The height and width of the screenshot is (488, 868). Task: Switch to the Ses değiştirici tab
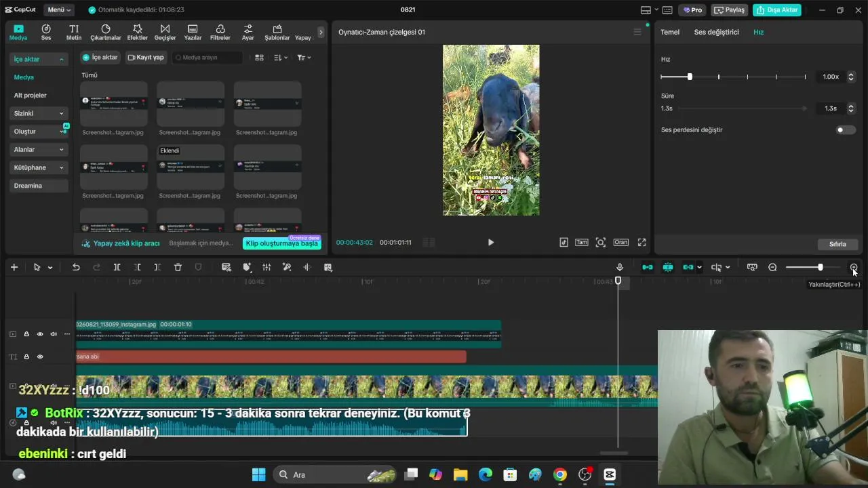pyautogui.click(x=716, y=32)
